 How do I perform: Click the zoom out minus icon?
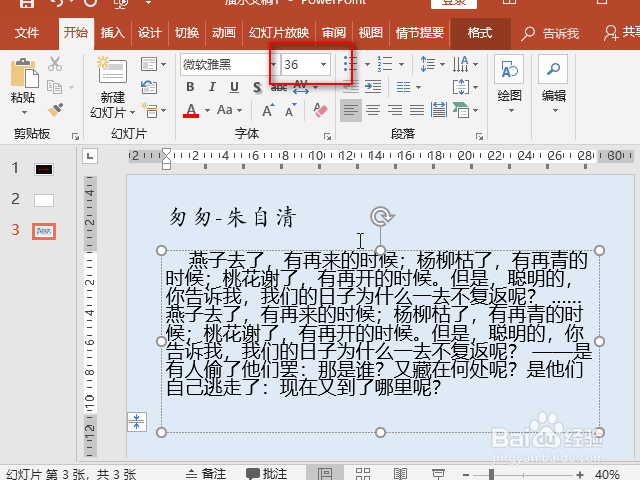(466, 474)
